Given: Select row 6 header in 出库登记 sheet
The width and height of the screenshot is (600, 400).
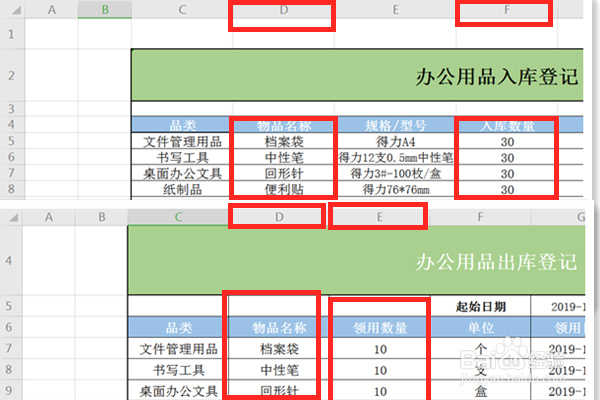Looking at the screenshot, I should 11,327.
